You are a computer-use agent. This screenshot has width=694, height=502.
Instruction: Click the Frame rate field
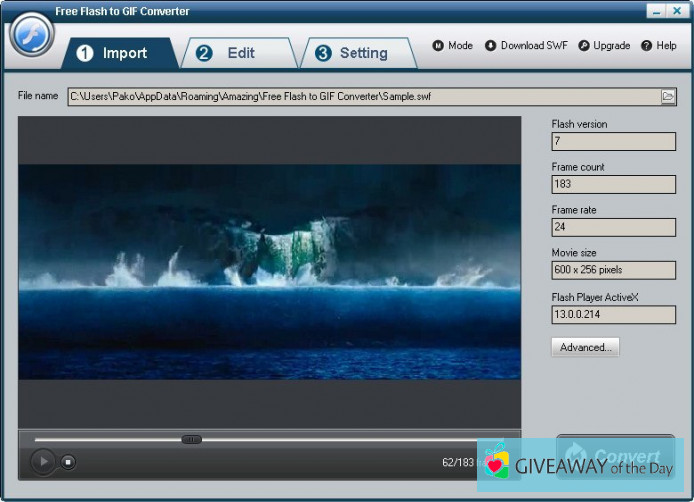click(x=613, y=227)
